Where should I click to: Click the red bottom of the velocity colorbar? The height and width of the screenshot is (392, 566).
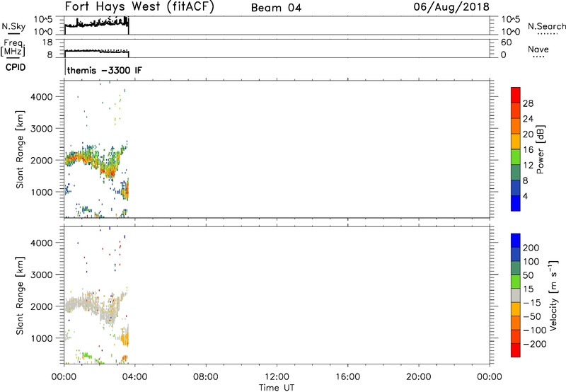click(x=516, y=350)
